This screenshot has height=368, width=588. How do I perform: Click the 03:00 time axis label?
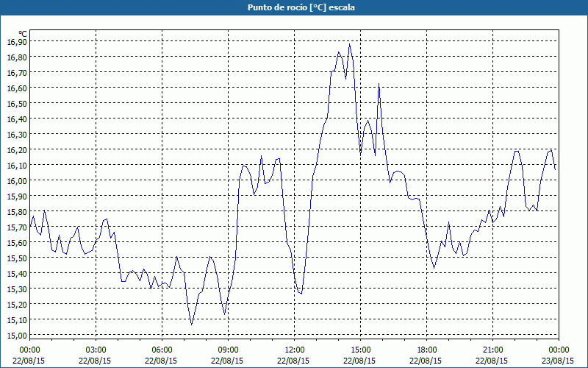click(96, 350)
